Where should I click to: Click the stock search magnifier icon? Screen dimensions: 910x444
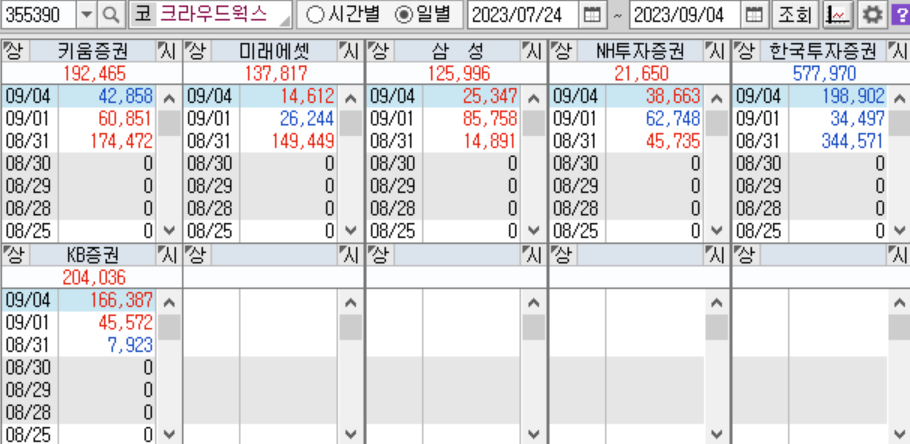[110, 15]
